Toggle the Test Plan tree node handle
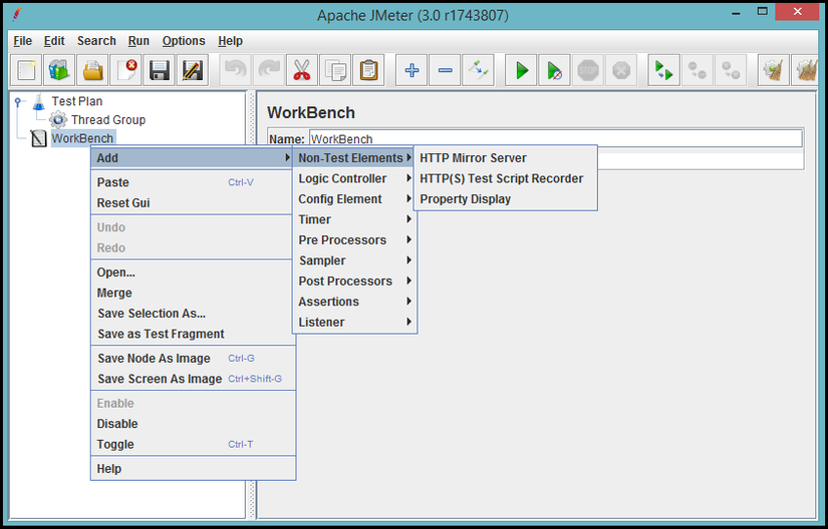The width and height of the screenshot is (828, 529). tap(18, 101)
